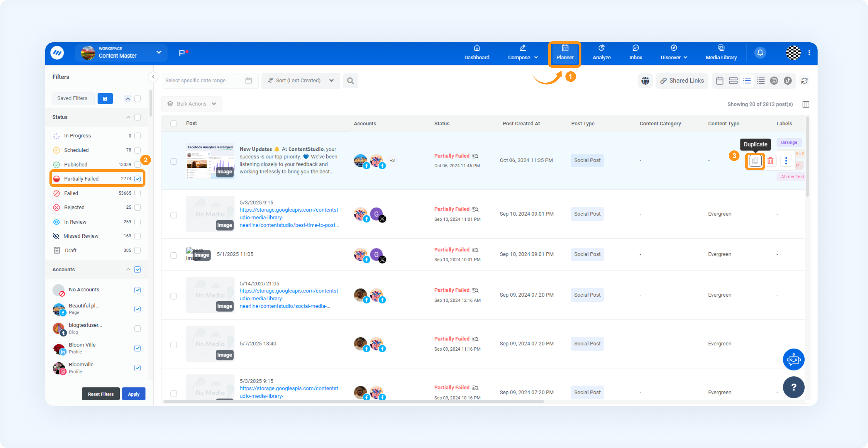Open the Sort (Last Created) dropdown
The image size is (868, 448).
(x=301, y=80)
